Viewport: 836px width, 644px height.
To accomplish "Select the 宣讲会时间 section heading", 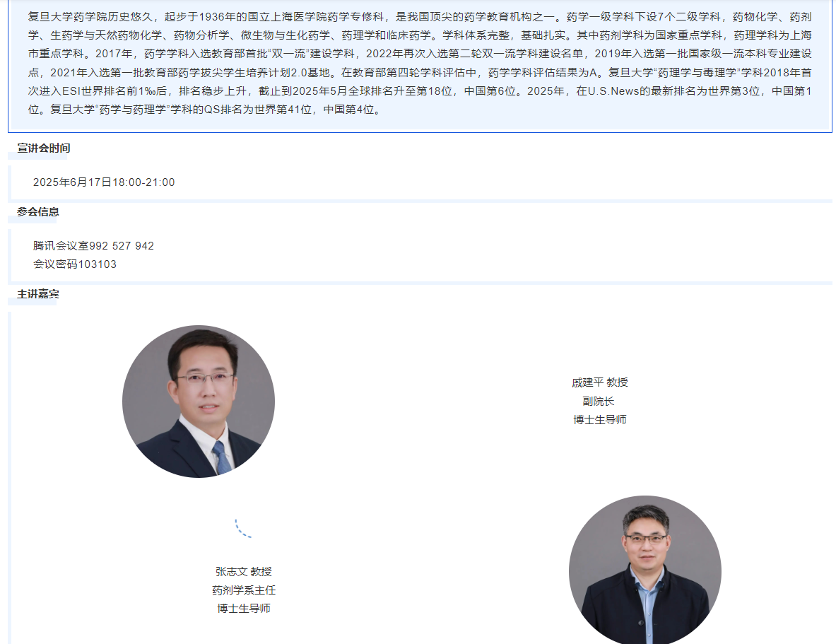I will tap(44, 148).
